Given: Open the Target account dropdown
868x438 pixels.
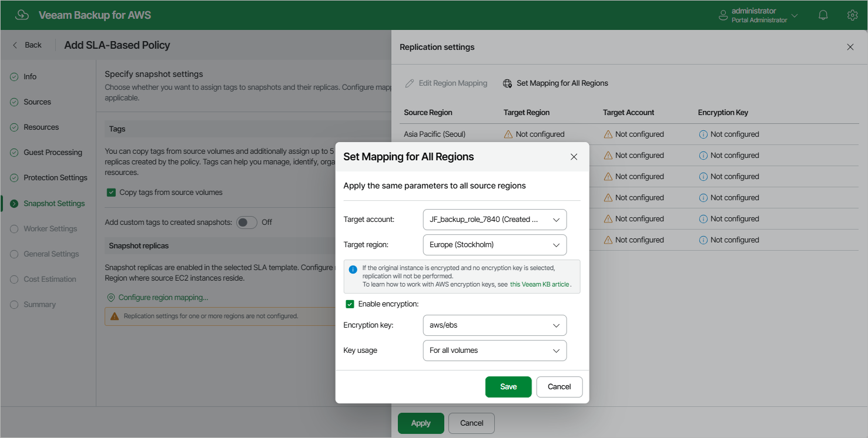Looking at the screenshot, I should click(495, 219).
